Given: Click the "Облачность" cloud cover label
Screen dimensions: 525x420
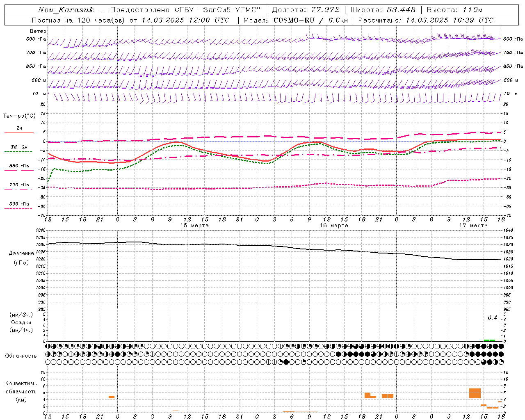Looking at the screenshot, I should (21, 356).
